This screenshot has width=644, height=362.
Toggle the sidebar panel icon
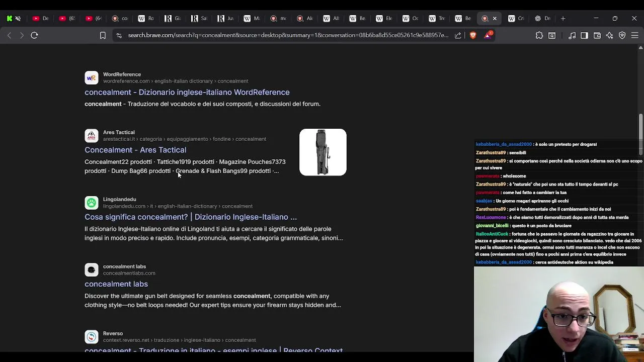[x=584, y=35]
